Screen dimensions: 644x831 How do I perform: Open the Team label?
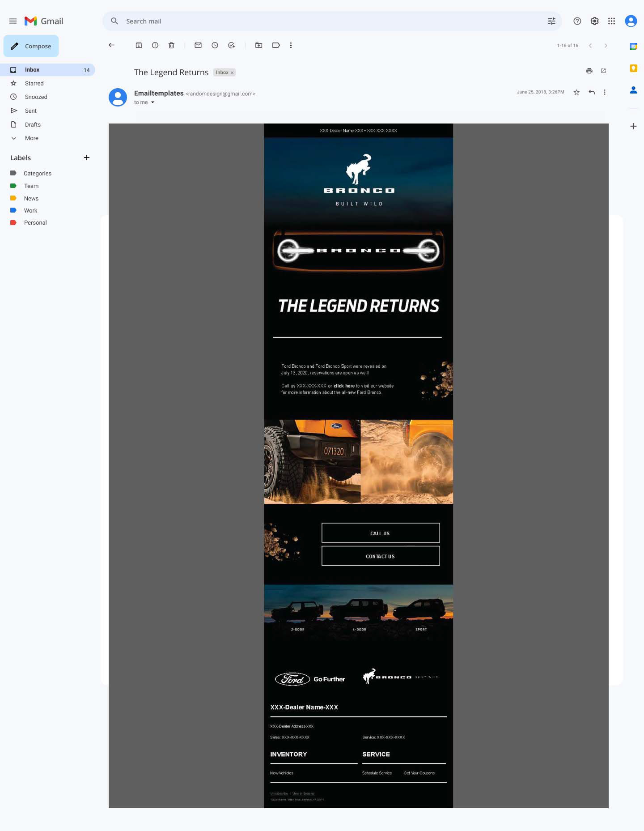coord(31,186)
